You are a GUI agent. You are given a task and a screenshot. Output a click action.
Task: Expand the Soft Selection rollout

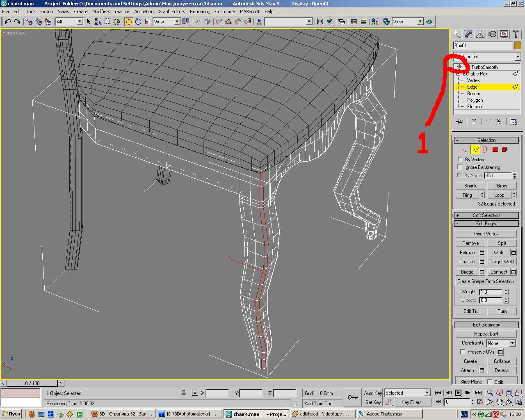pos(486,215)
